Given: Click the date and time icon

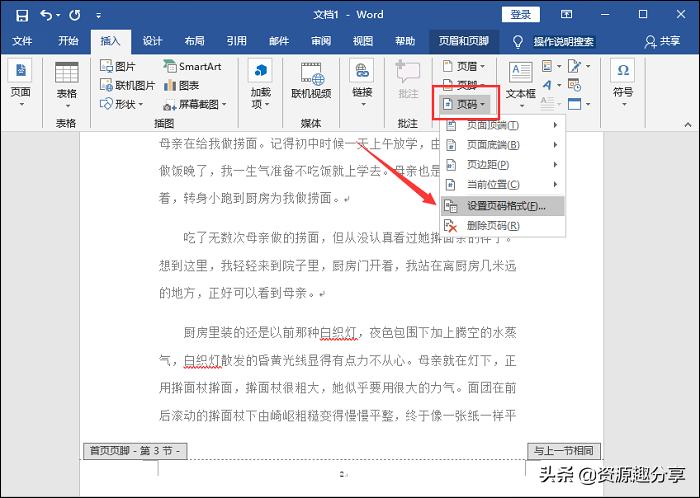Looking at the screenshot, I should pos(574,85).
